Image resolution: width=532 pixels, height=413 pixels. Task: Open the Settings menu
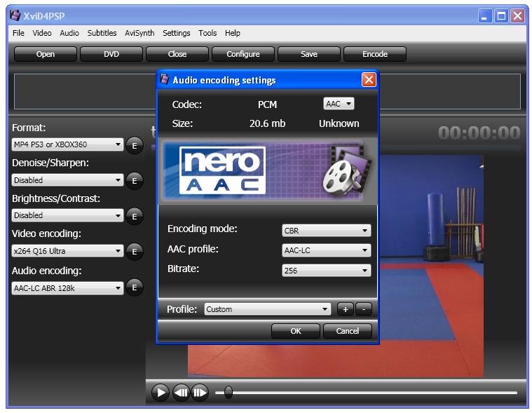click(177, 33)
